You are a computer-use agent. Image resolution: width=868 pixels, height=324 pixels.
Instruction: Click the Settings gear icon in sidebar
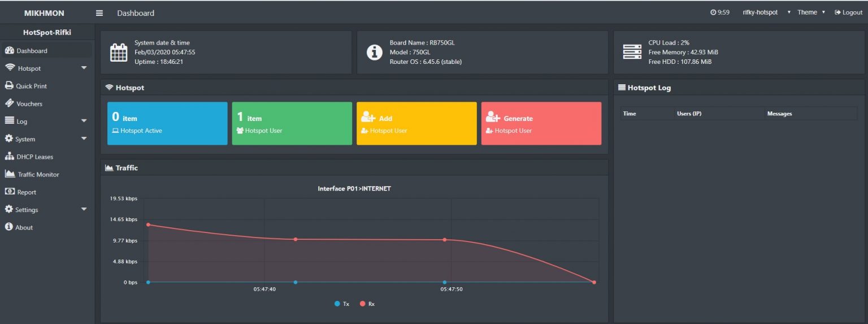coord(8,209)
